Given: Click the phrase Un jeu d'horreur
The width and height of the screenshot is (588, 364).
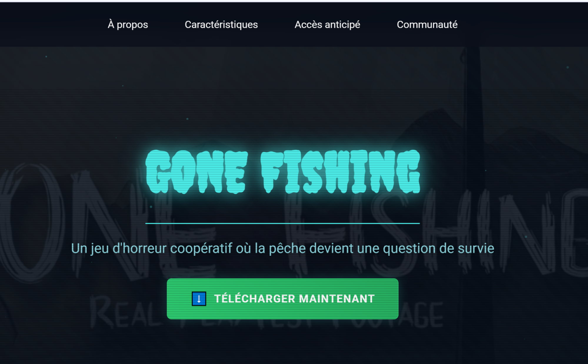Looking at the screenshot, I should (119, 249).
